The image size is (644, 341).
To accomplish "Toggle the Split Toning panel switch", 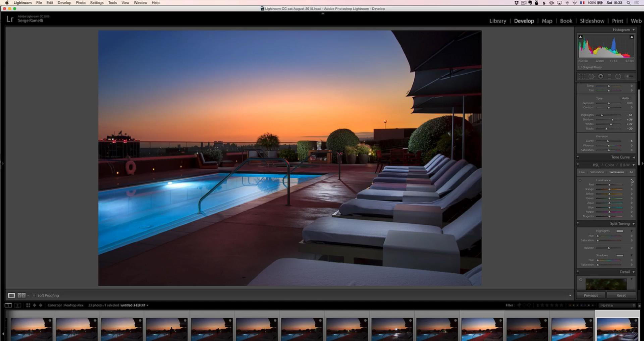I will pyautogui.click(x=578, y=223).
